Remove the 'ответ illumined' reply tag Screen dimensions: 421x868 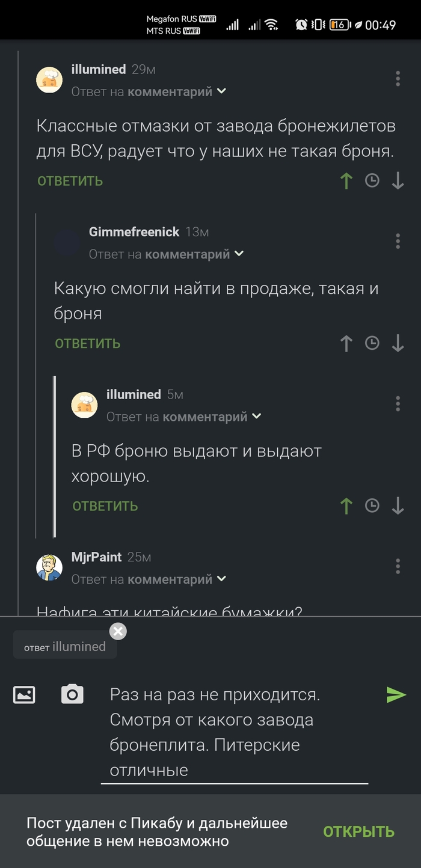[x=118, y=631]
